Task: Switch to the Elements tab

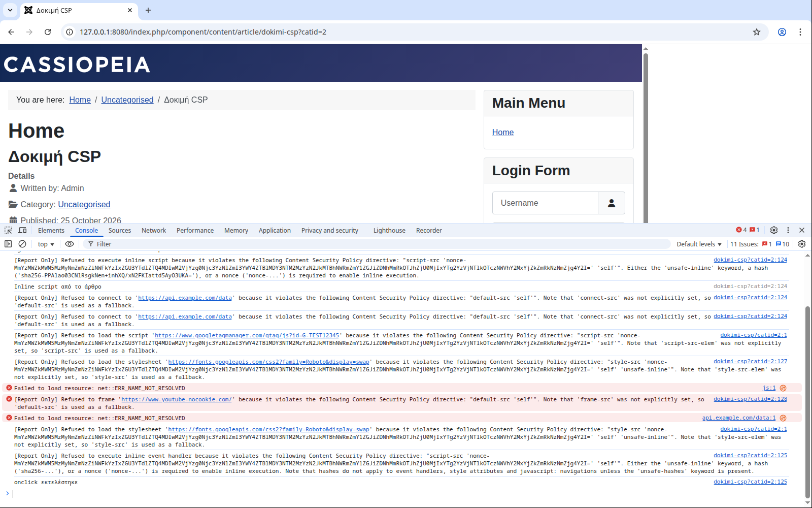Action: tap(51, 231)
